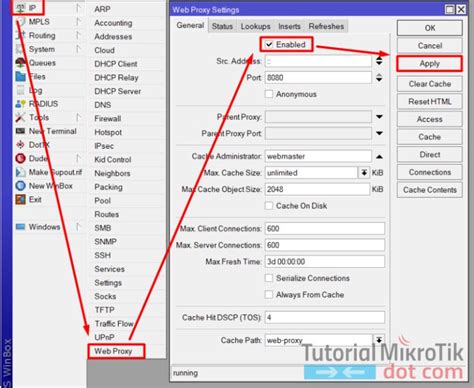Screen dimensions: 474x388
Task: Open Files via the folder icon
Action: (20, 76)
